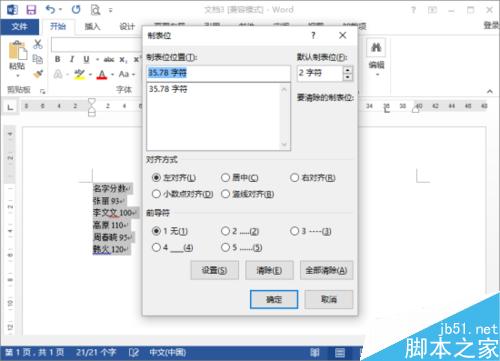This screenshot has width=500, height=361.
Task: Click the Clear All (全部清除) button
Action: (326, 270)
